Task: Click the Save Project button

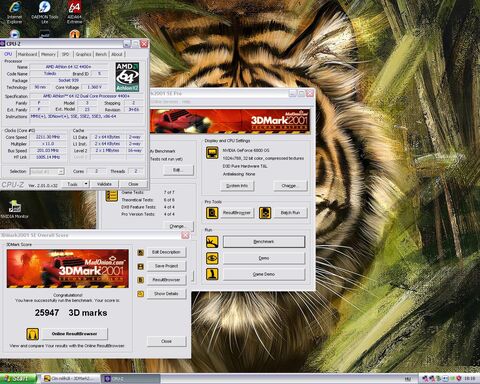Action: 166,266
